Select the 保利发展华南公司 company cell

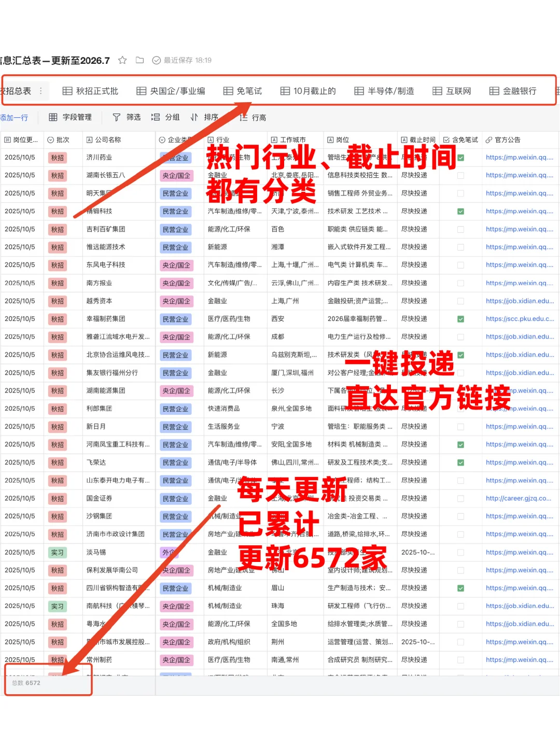point(119,570)
